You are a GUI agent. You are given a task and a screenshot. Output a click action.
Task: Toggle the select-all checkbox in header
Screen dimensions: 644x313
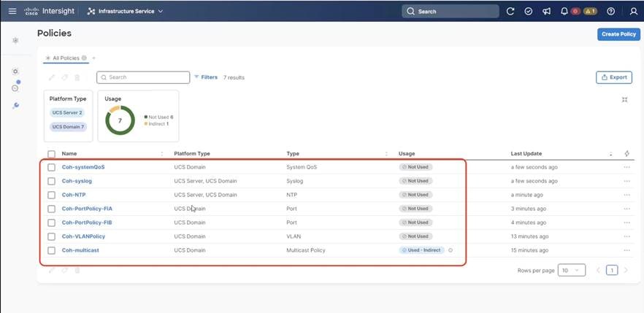click(51, 154)
